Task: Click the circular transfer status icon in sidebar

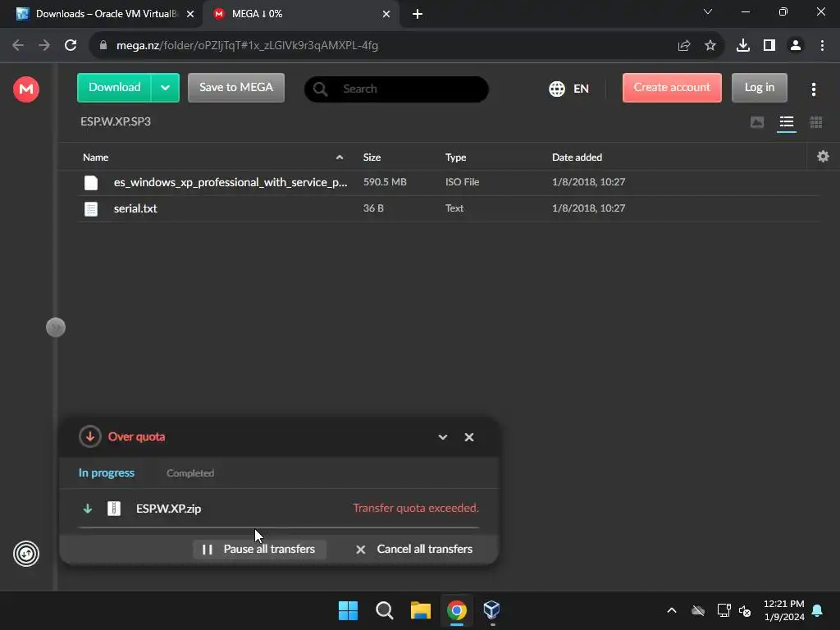Action: tap(25, 554)
